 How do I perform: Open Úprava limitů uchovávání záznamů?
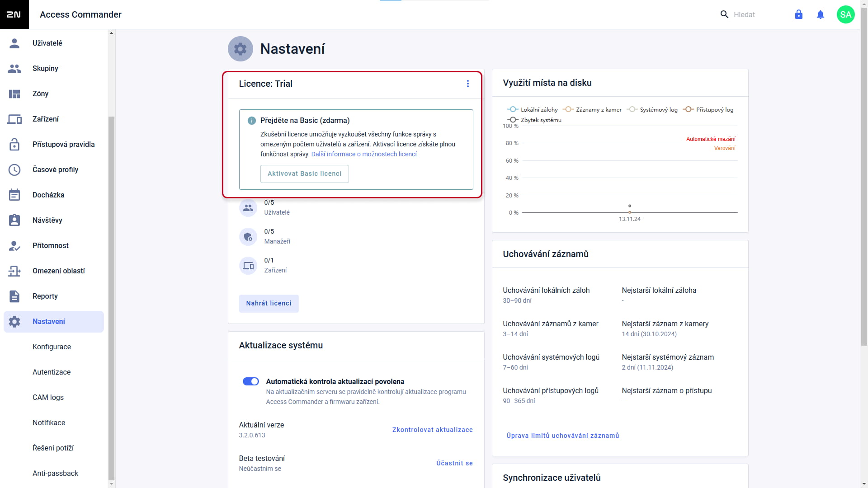(x=563, y=436)
